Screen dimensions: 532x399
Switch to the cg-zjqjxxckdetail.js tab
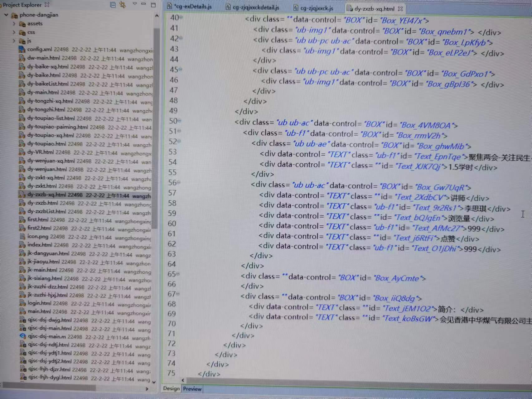tap(253, 7)
